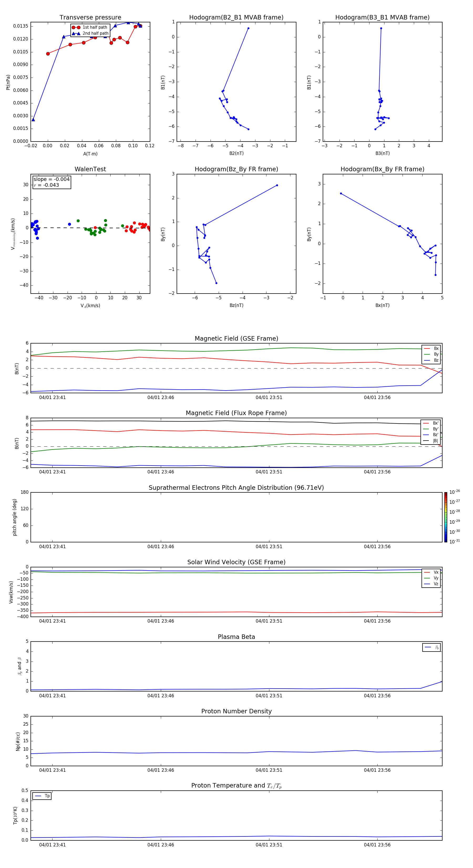Click the 'Pt(nPa)' y-axis label
This screenshot has height=868, width=473.
(8, 82)
